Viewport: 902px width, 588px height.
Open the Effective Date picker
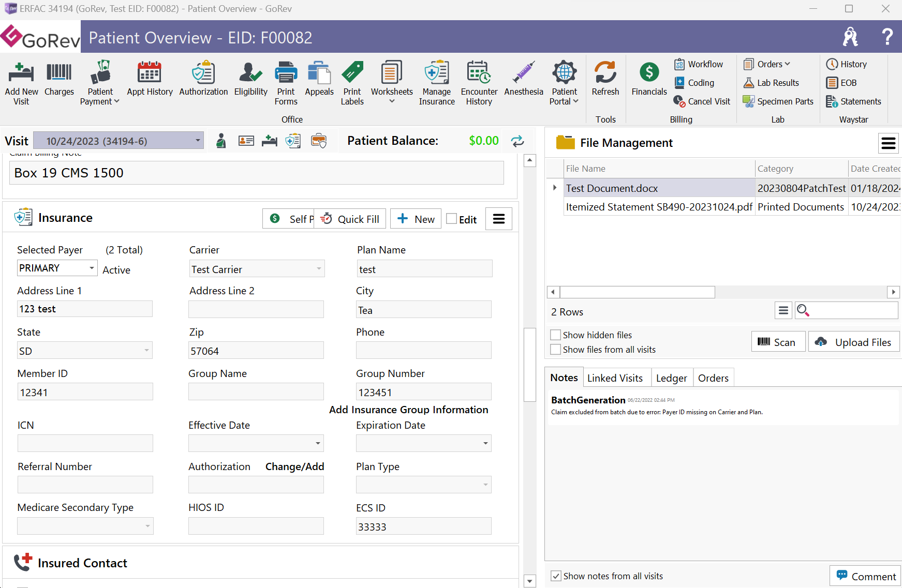317,443
